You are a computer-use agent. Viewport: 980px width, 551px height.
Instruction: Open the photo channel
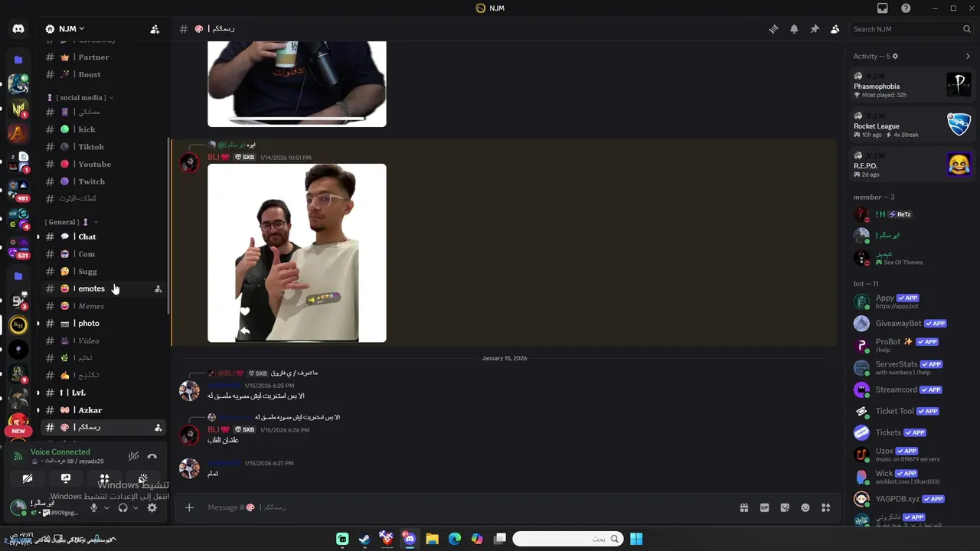pos(104,324)
